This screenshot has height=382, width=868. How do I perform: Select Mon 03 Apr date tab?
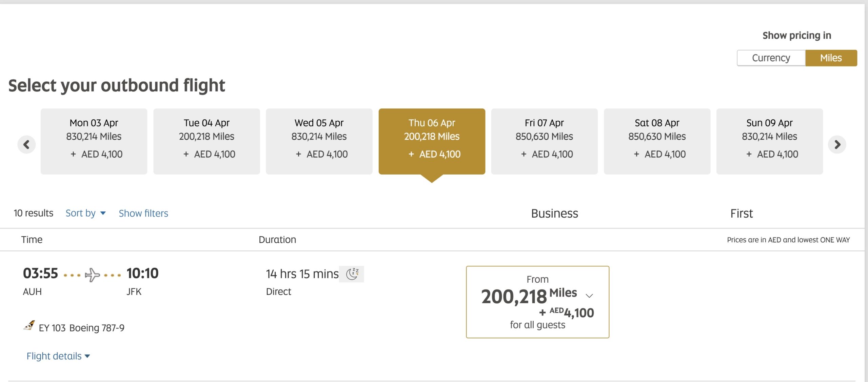coord(94,141)
